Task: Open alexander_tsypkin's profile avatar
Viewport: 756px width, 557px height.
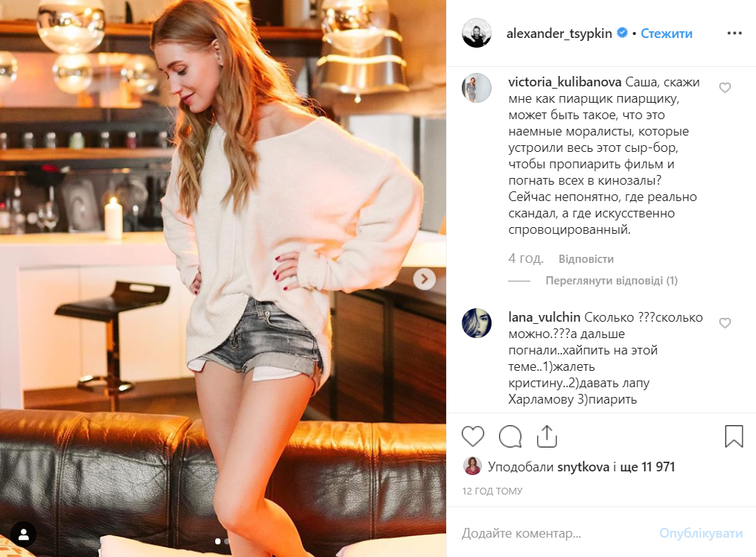Action: [x=477, y=34]
